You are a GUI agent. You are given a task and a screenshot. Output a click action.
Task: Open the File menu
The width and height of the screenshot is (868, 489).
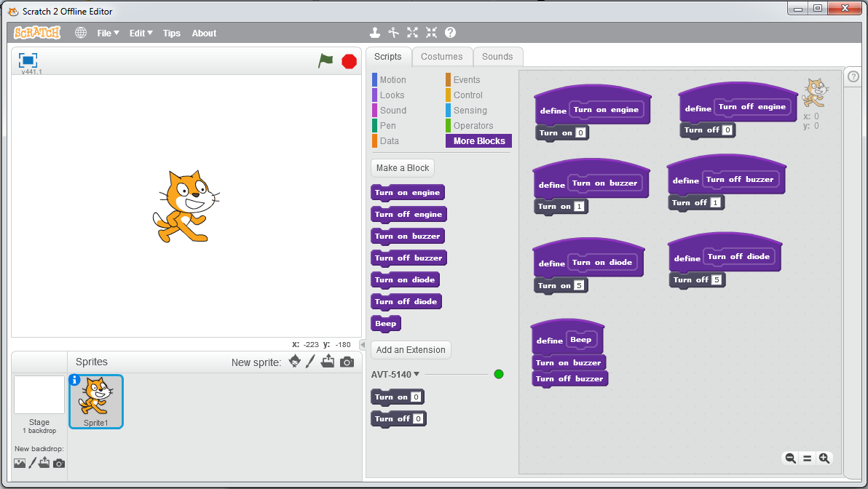(x=108, y=33)
